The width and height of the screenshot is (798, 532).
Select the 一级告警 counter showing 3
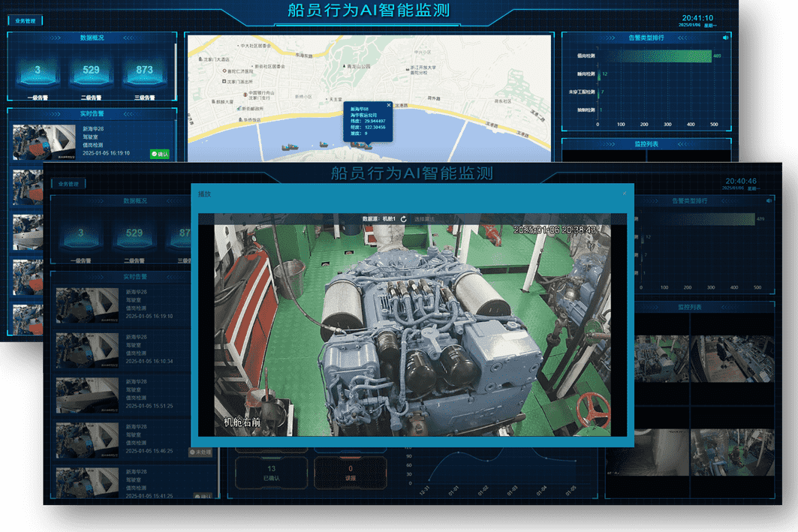click(38, 73)
